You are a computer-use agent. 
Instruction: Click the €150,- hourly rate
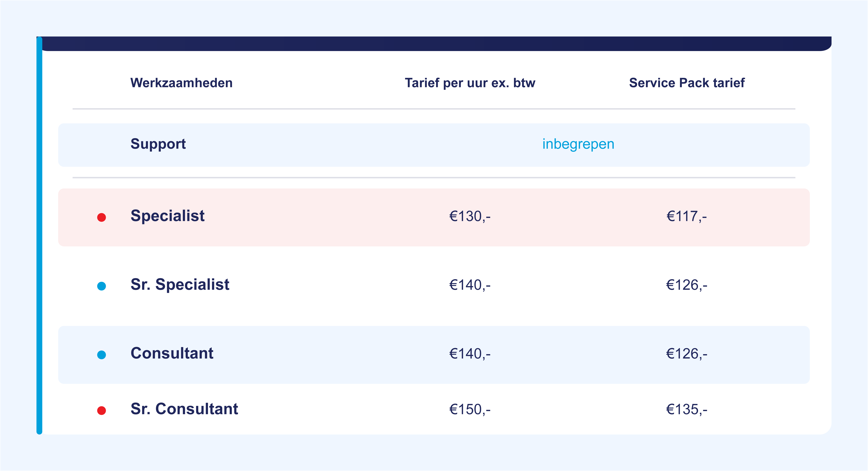[470, 410]
